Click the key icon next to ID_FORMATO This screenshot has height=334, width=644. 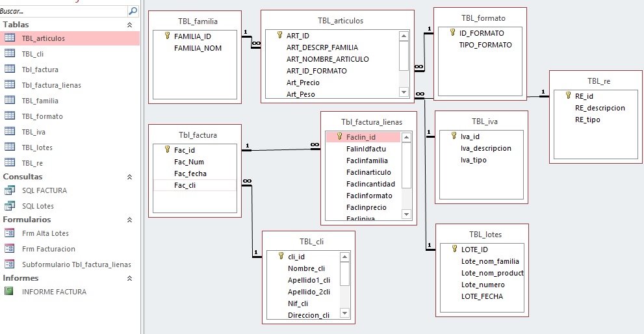coord(452,32)
